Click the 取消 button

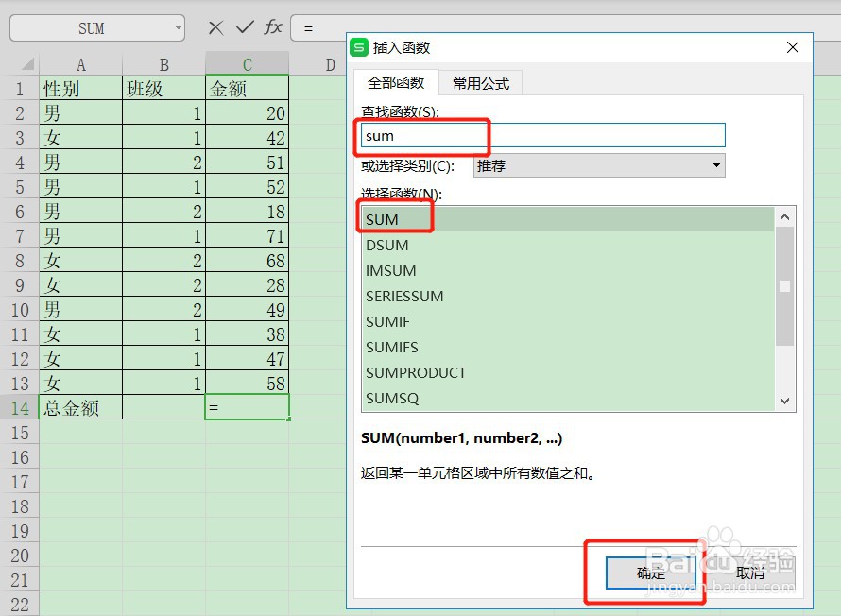click(749, 573)
